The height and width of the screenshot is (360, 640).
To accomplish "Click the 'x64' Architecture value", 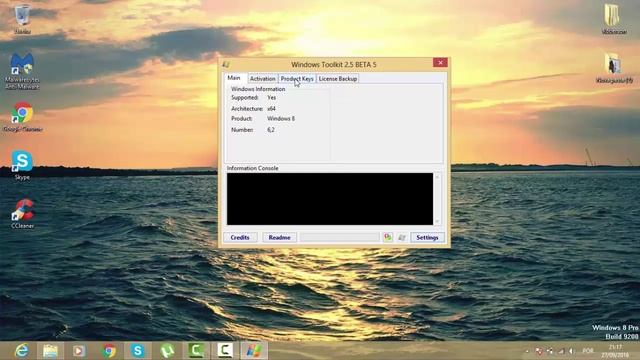I will point(271,109).
